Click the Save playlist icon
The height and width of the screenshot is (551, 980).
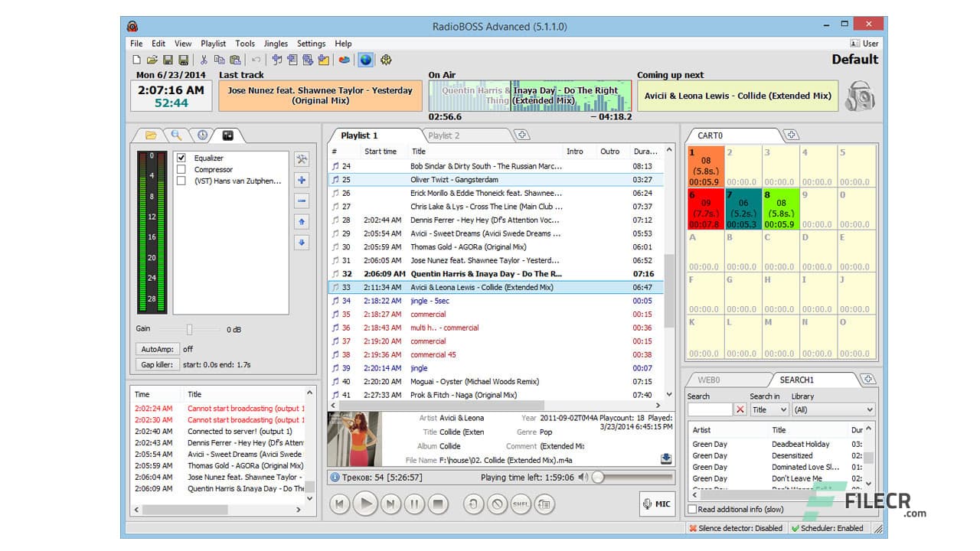tap(167, 59)
